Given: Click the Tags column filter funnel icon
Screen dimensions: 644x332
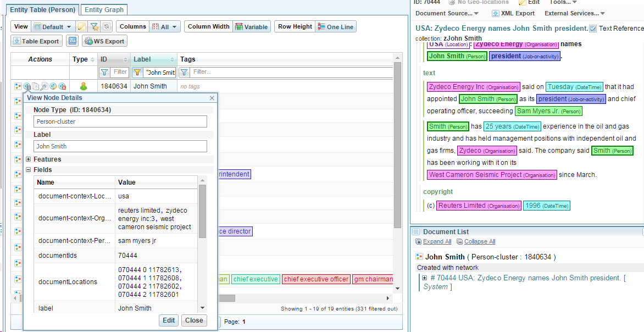Looking at the screenshot, I should (185, 72).
